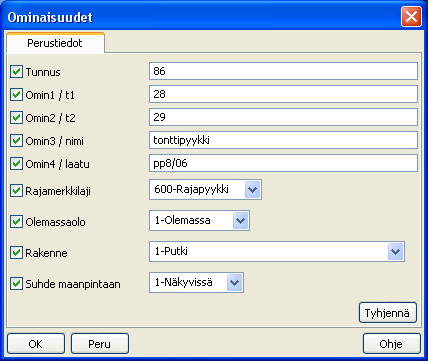Viewport: 428px width, 361px height.
Task: Toggle the Suhde maanpintaan checkbox
Action: coord(16,284)
